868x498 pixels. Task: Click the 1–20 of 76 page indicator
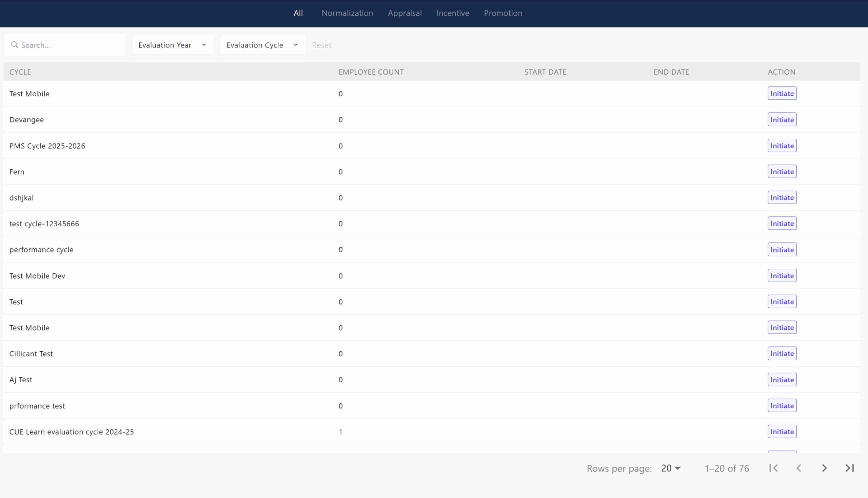[727, 468]
